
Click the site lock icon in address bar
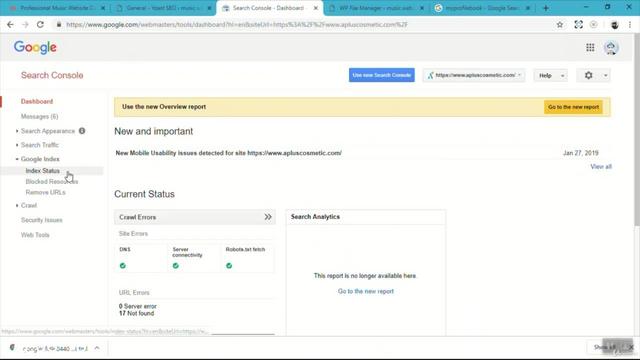click(x=59, y=24)
